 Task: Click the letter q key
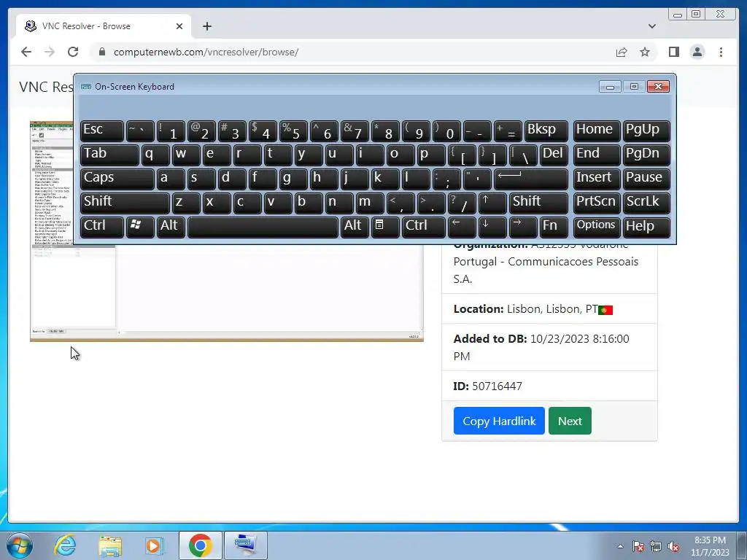coord(155,155)
